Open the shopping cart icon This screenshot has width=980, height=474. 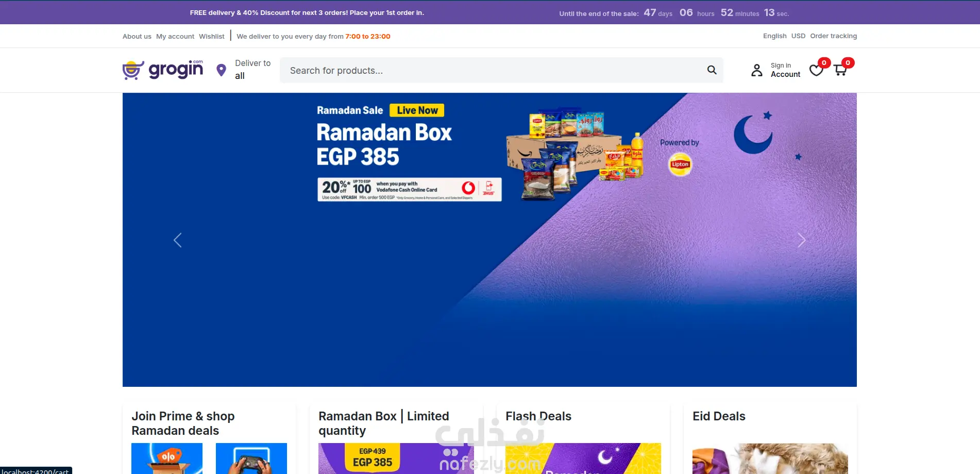tap(840, 70)
